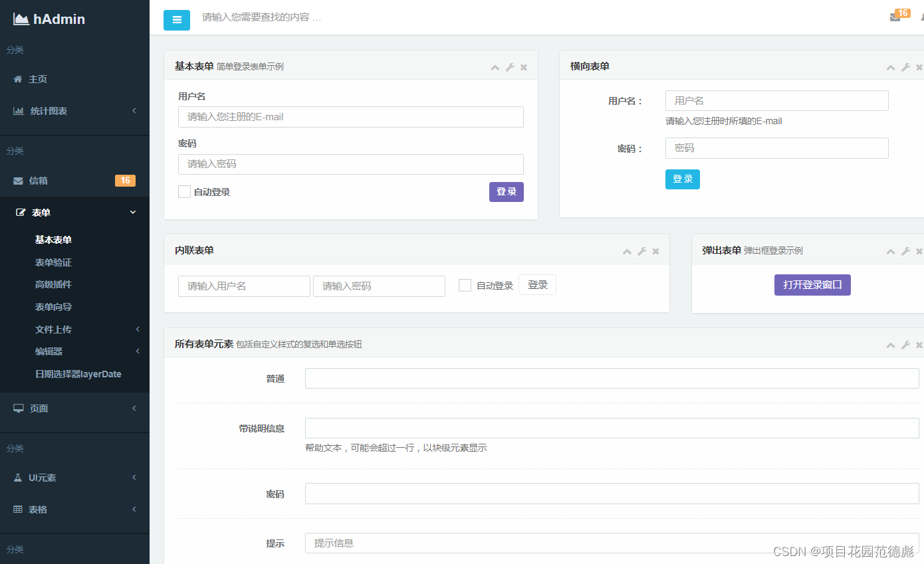Close the 横向表单 panel

point(919,67)
